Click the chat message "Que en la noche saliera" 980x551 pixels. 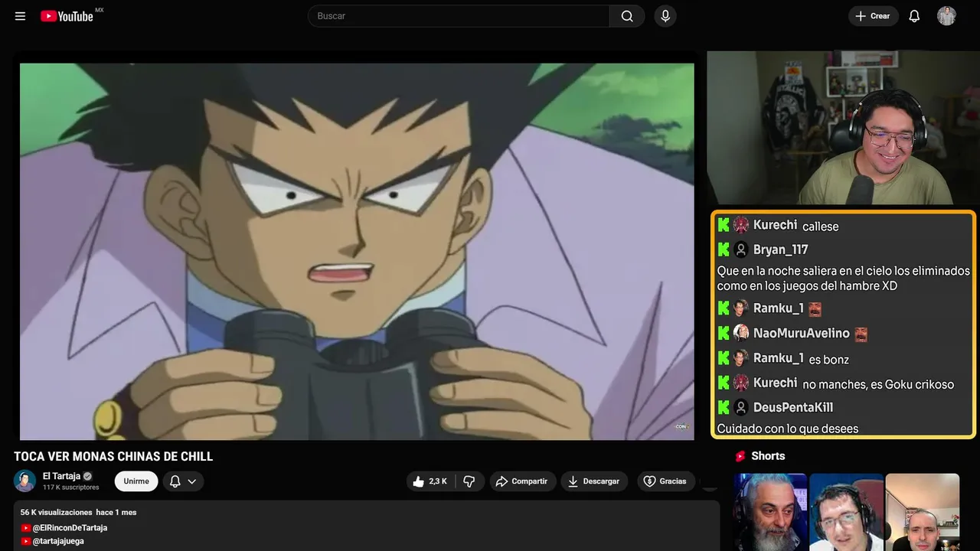[844, 279]
